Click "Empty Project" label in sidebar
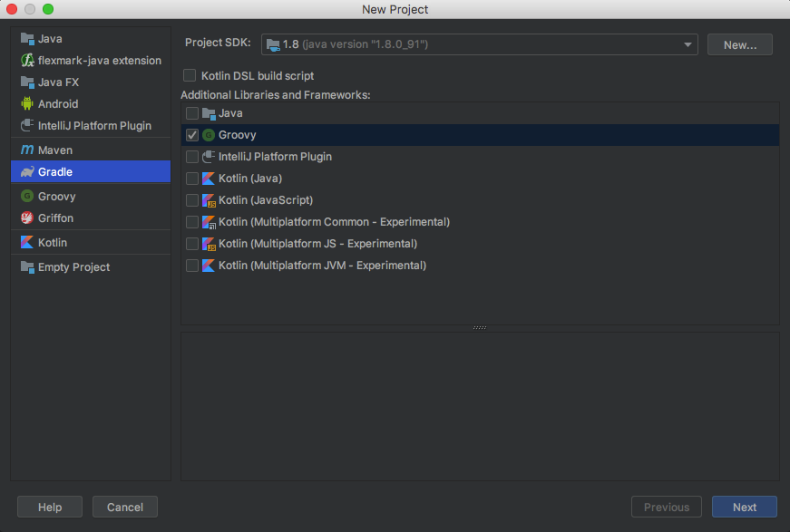The image size is (790, 532). click(74, 267)
